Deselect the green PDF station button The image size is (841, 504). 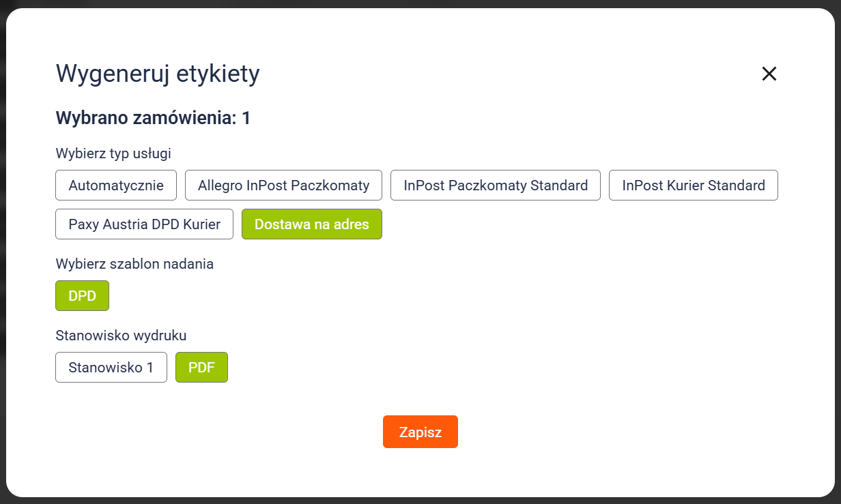pos(201,368)
